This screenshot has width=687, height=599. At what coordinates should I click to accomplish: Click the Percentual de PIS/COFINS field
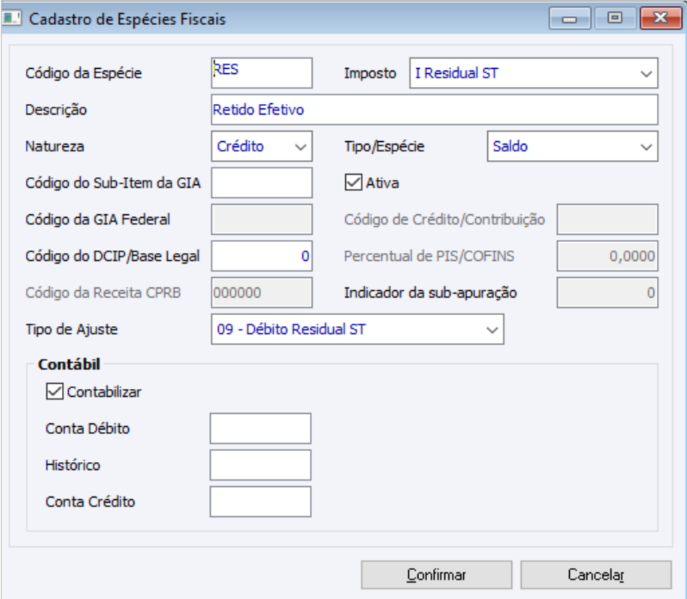pyautogui.click(x=607, y=256)
